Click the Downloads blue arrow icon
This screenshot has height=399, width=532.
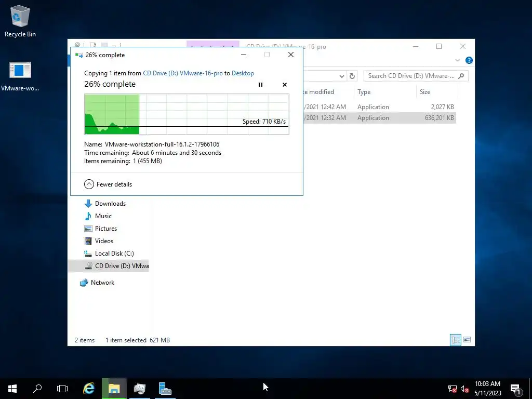(88, 204)
